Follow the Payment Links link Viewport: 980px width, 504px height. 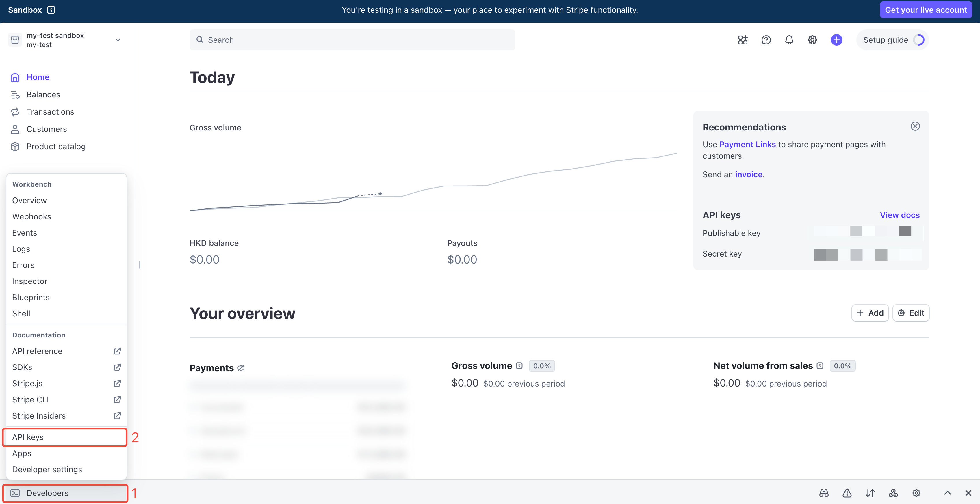[x=747, y=144]
